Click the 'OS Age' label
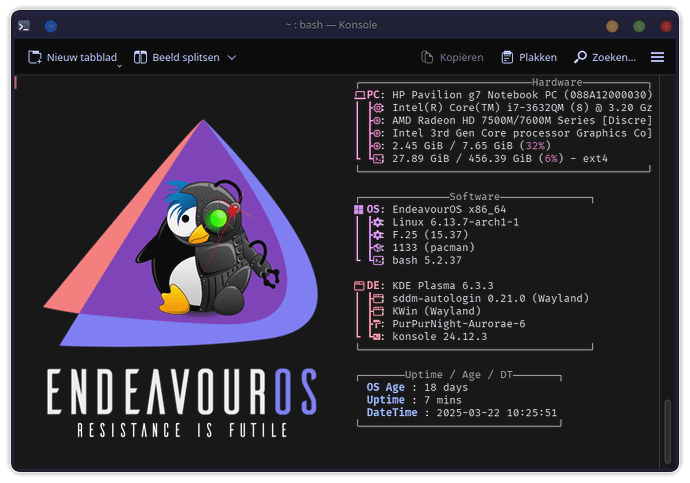 pyautogui.click(x=385, y=388)
